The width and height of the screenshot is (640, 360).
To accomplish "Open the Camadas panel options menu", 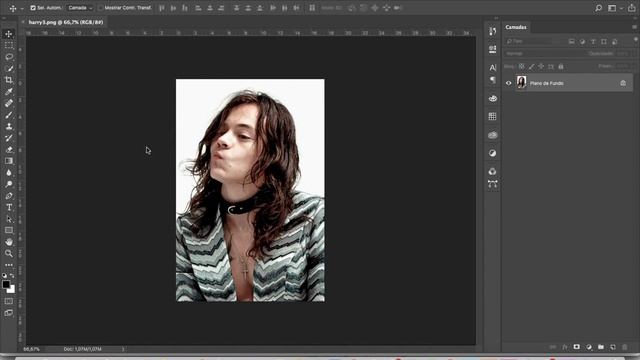I will point(634,27).
